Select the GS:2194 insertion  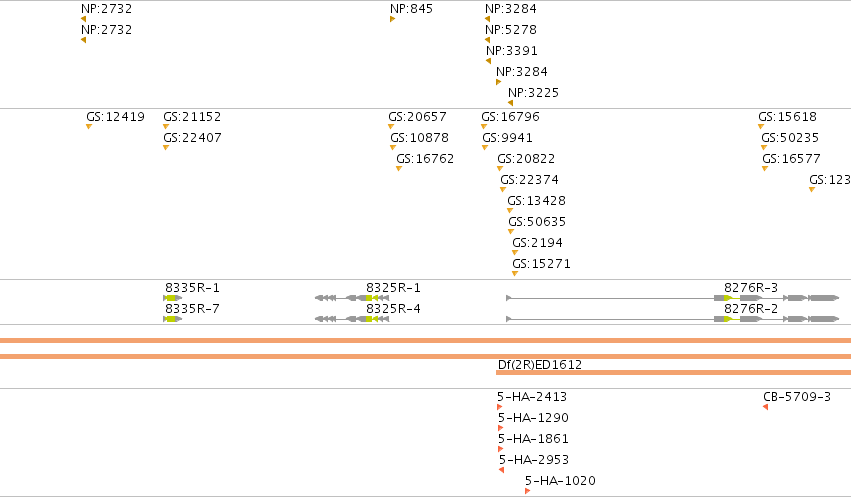pyautogui.click(x=515, y=253)
